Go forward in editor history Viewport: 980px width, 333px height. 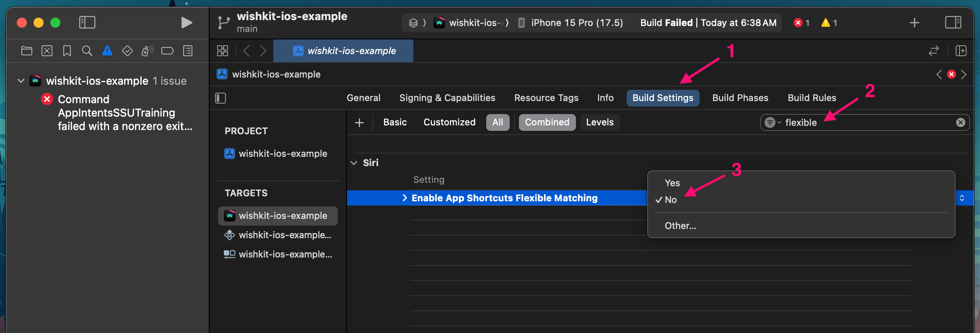click(x=263, y=51)
